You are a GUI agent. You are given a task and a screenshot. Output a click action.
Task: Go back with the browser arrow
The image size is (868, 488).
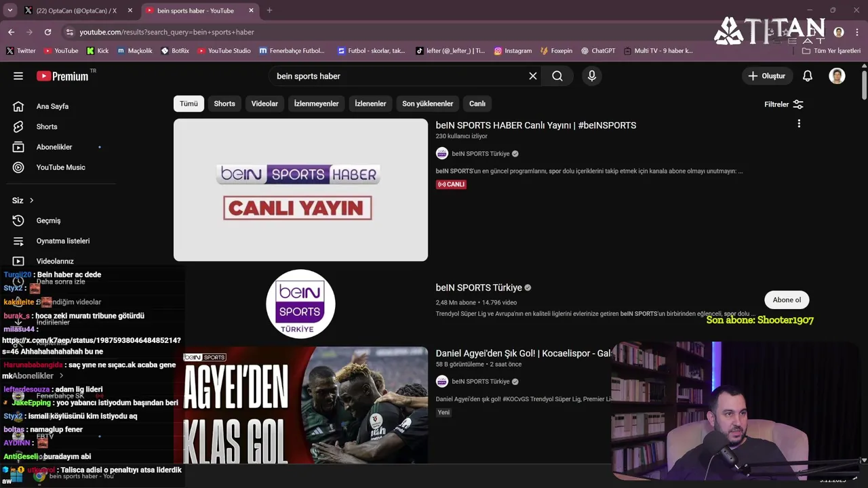point(11,32)
